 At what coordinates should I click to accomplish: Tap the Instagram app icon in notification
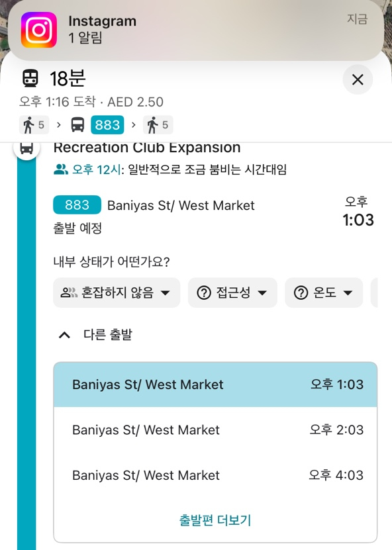(x=39, y=30)
